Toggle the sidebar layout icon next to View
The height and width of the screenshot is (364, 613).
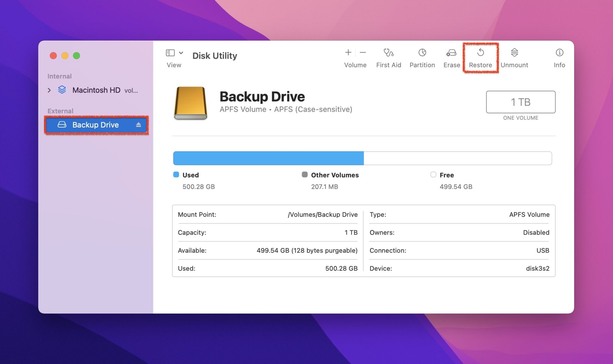(170, 53)
